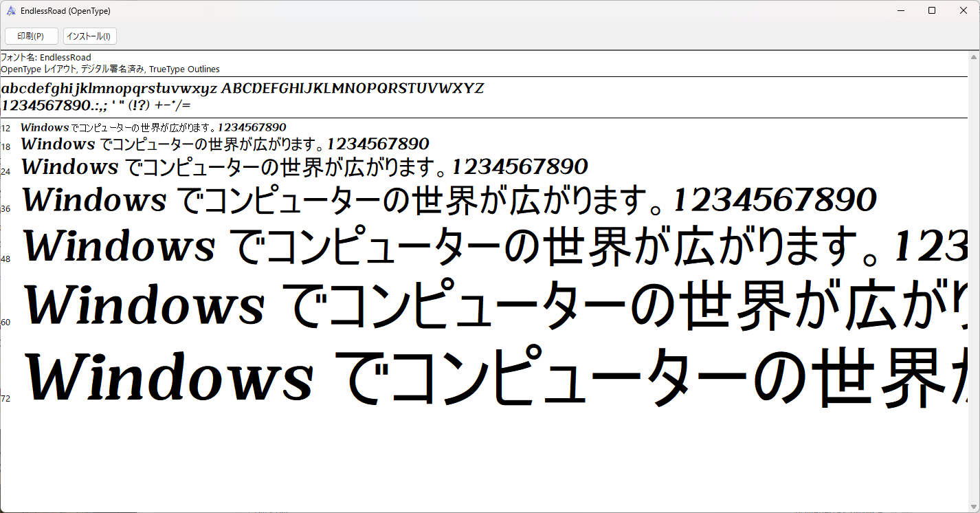Viewport: 980px width, 513px height.
Task: Click the size 48 label
Action: point(5,259)
